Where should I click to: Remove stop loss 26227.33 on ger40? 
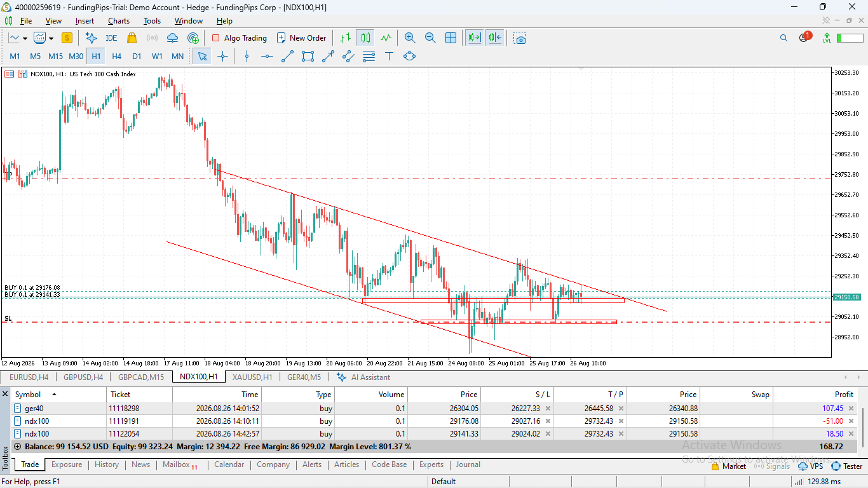[548, 409]
